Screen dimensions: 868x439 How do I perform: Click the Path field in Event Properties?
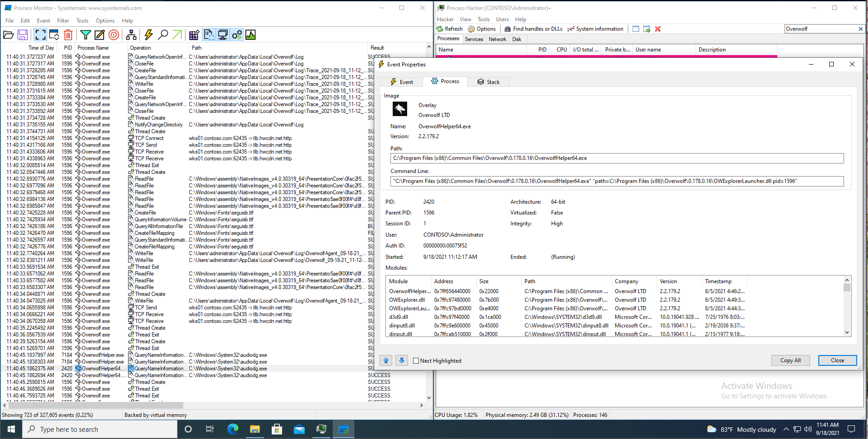coord(617,158)
